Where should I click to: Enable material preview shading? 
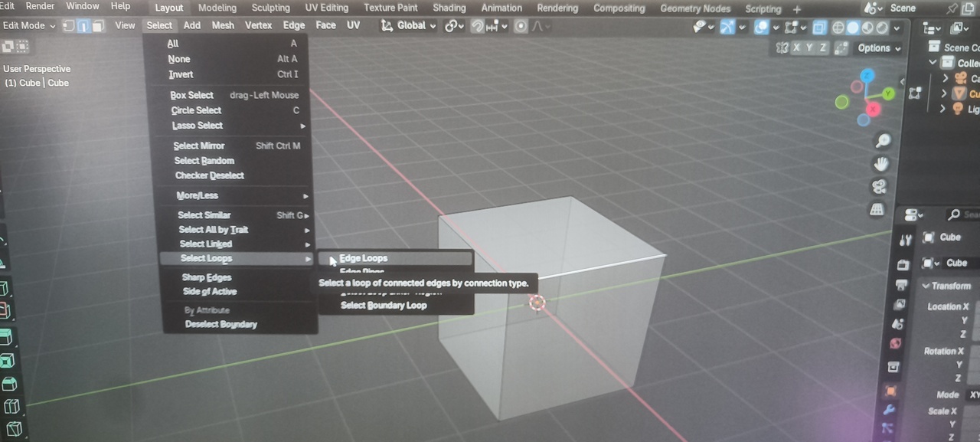tap(867, 28)
